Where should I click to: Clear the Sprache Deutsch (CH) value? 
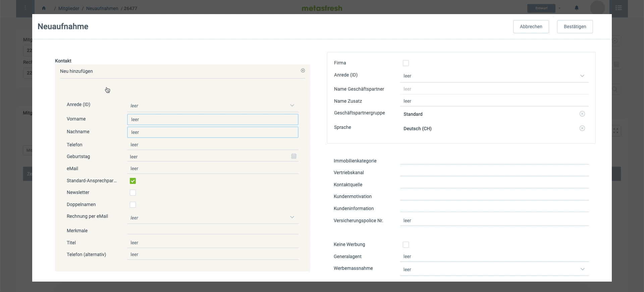582,129
